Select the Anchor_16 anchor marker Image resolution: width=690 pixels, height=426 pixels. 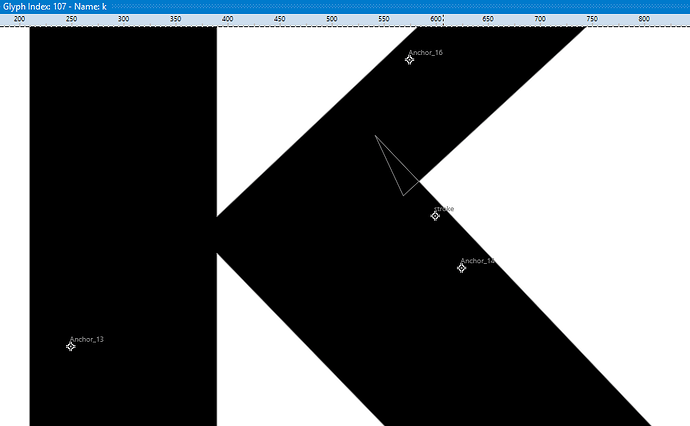tap(409, 60)
